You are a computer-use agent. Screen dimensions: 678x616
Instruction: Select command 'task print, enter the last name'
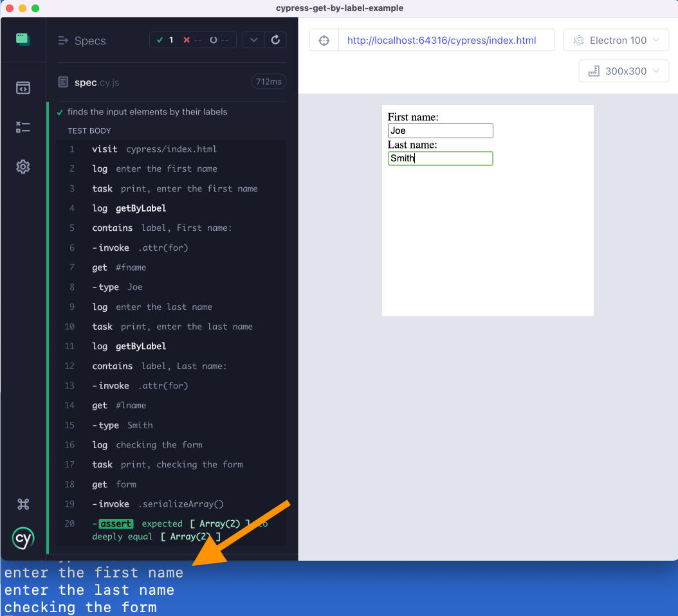point(171,327)
